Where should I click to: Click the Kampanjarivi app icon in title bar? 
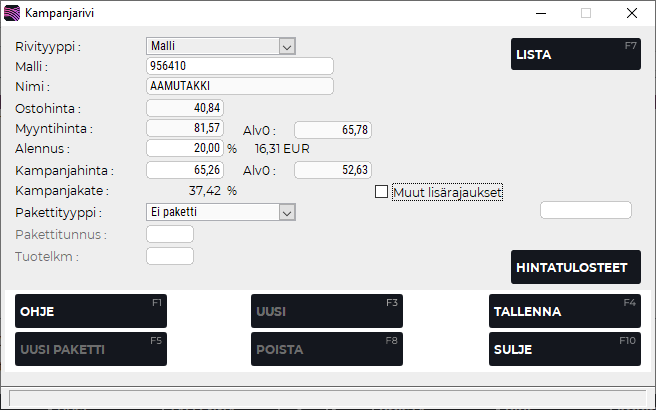(x=13, y=14)
